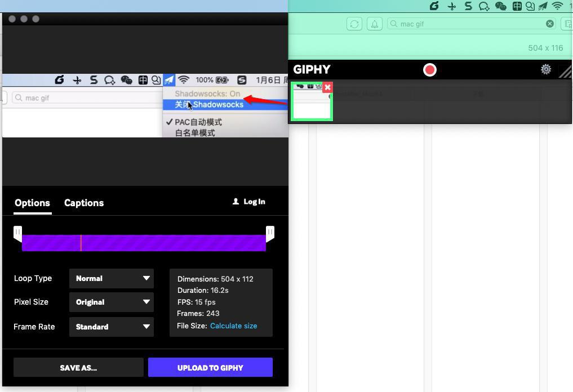Open GIPHY Capture settings gear

(x=546, y=69)
